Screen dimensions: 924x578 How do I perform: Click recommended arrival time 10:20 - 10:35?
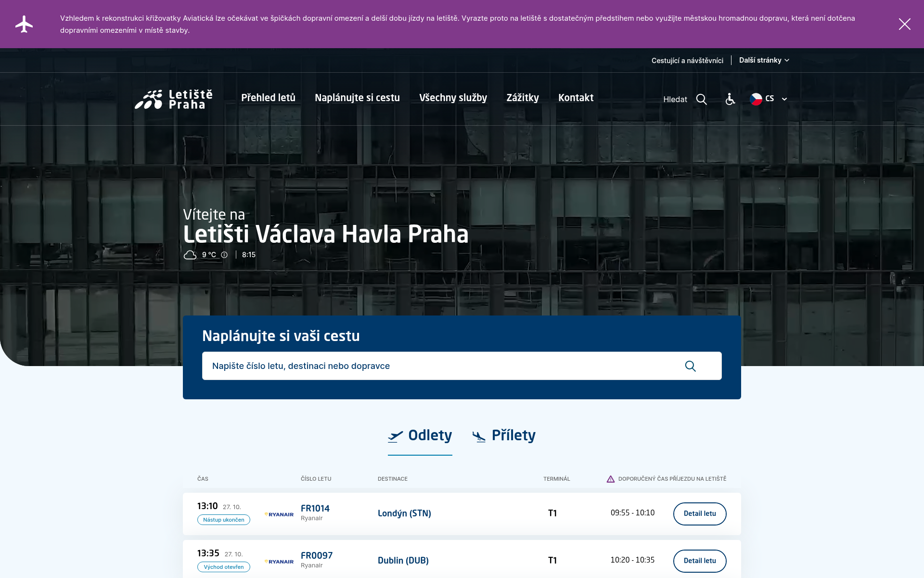tap(632, 560)
